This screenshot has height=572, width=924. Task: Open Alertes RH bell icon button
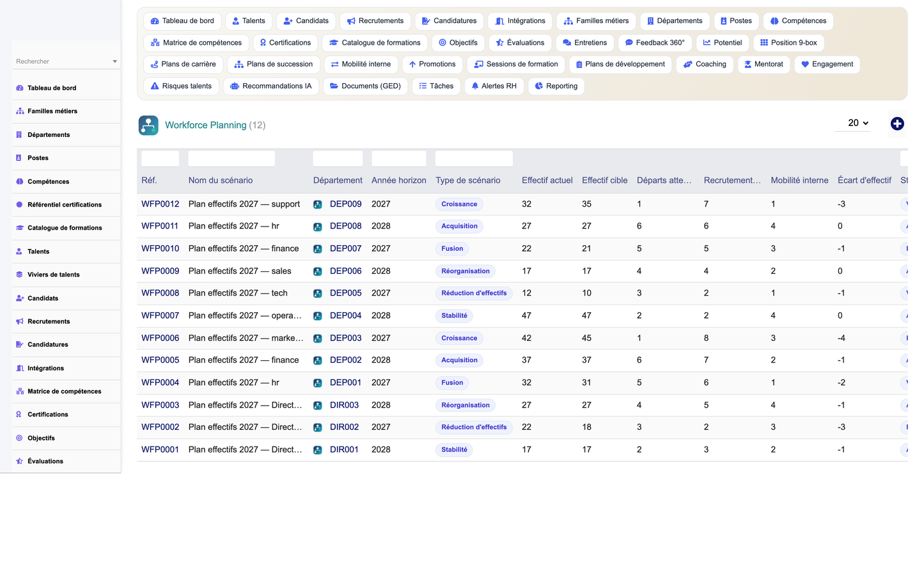[494, 86]
